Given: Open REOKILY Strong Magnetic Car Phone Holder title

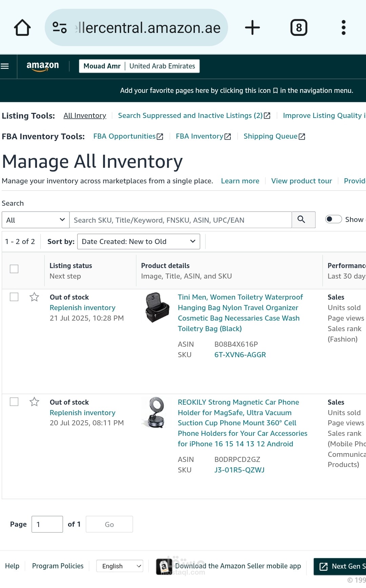Looking at the screenshot, I should (243, 423).
